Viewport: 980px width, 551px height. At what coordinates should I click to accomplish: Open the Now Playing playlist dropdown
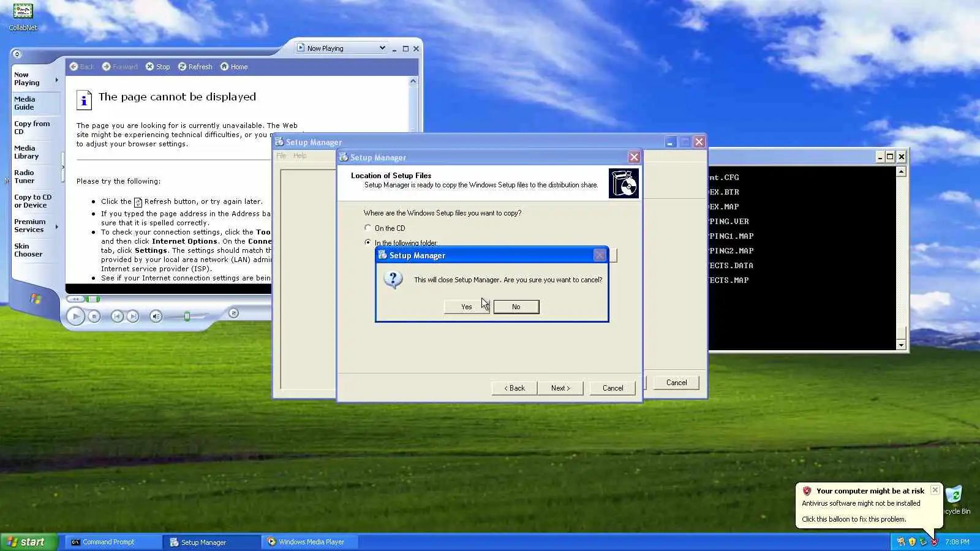pyautogui.click(x=341, y=48)
